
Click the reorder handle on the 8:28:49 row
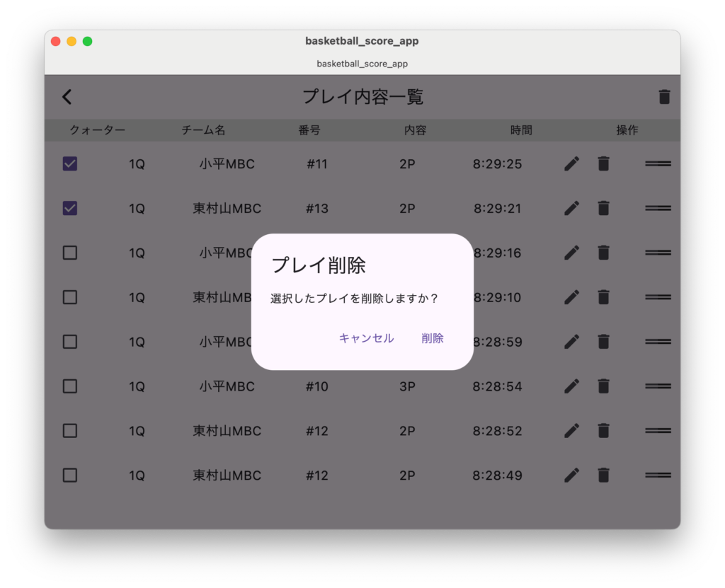click(658, 475)
